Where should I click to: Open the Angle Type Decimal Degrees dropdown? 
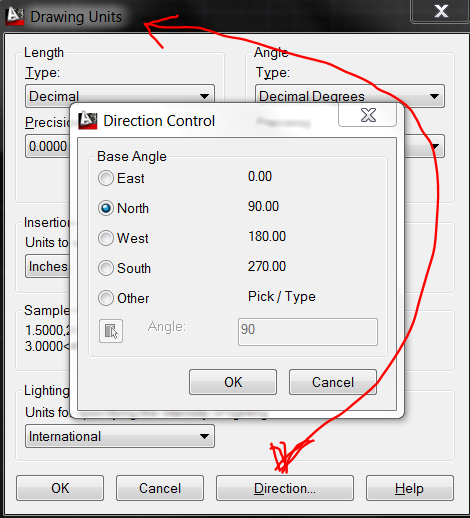click(350, 96)
